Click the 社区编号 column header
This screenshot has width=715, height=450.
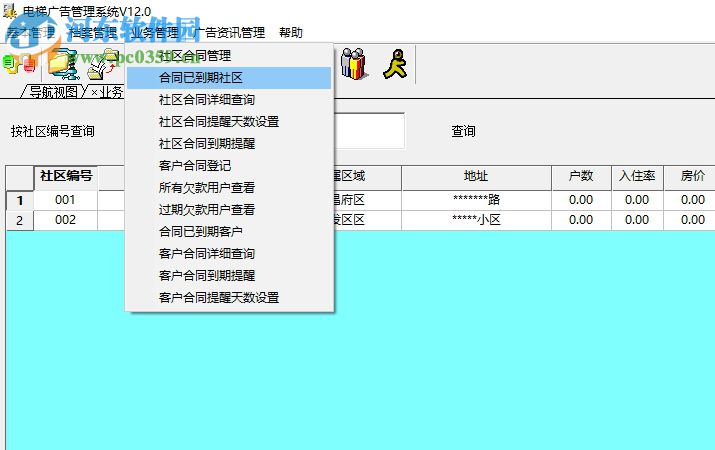click(x=66, y=176)
